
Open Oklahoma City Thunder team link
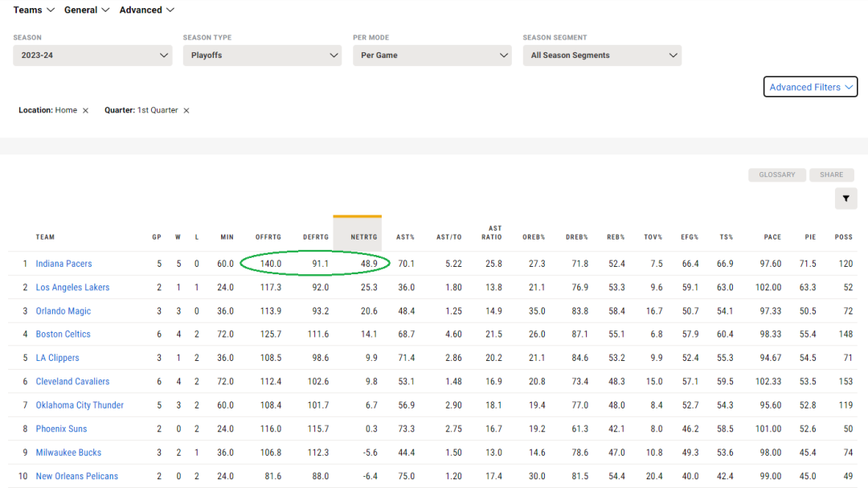tap(80, 405)
